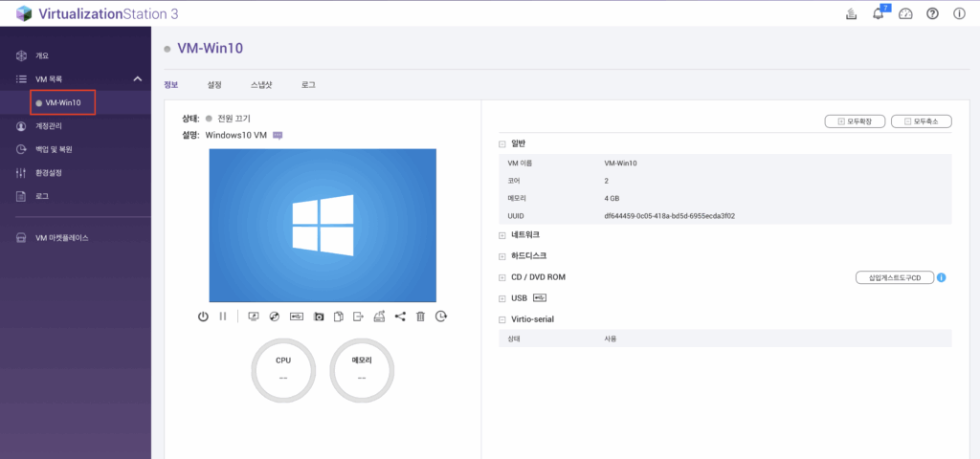980x459 pixels.
Task: Open notifications bell with badge 7
Action: (879, 13)
